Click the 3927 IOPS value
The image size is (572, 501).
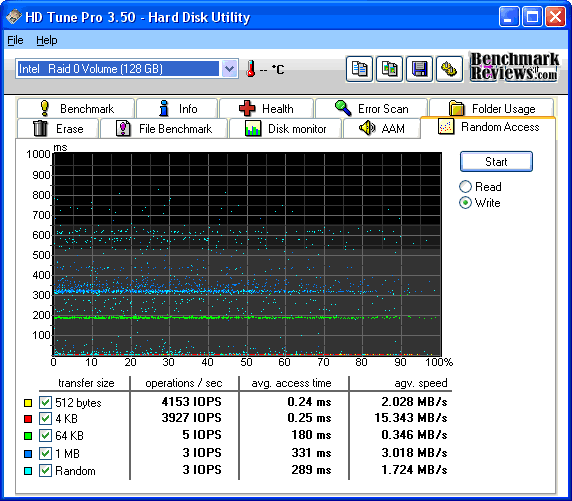[192, 418]
